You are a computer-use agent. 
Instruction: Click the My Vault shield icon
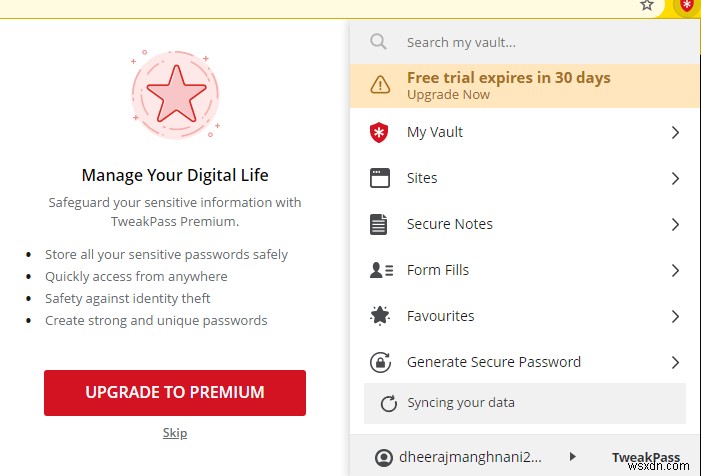379,132
